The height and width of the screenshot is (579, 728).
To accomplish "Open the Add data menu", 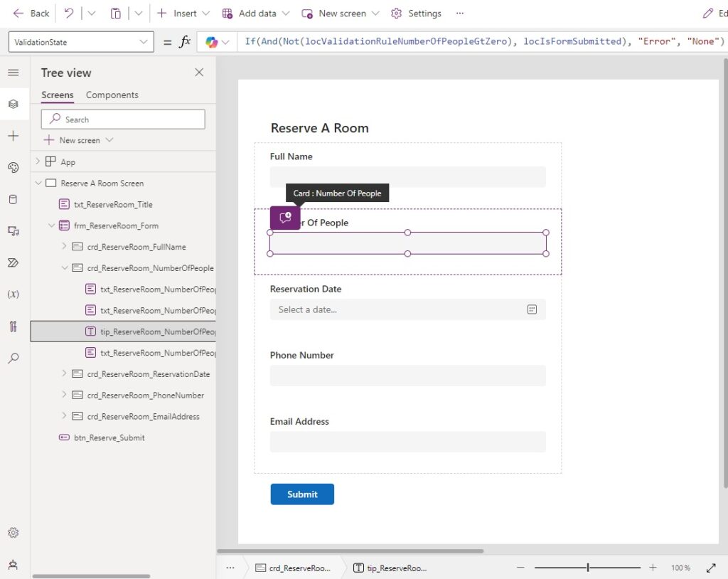I will pyautogui.click(x=255, y=13).
